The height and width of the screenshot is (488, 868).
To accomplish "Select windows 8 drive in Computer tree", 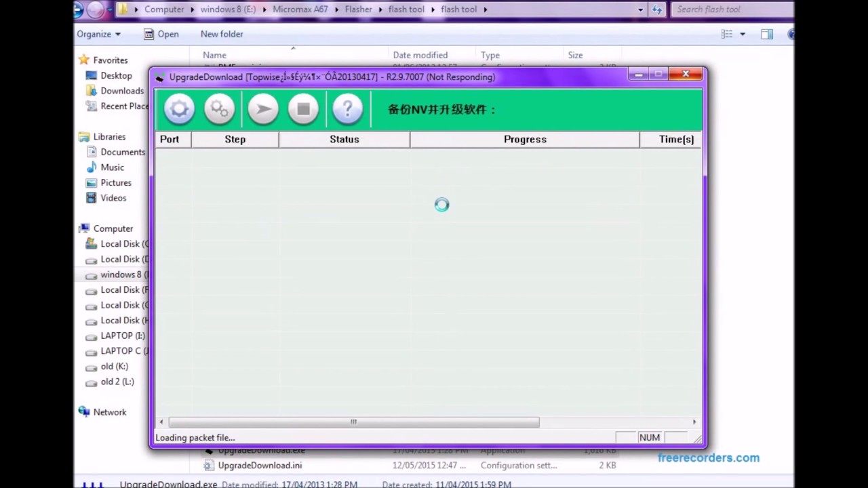I will click(120, 274).
